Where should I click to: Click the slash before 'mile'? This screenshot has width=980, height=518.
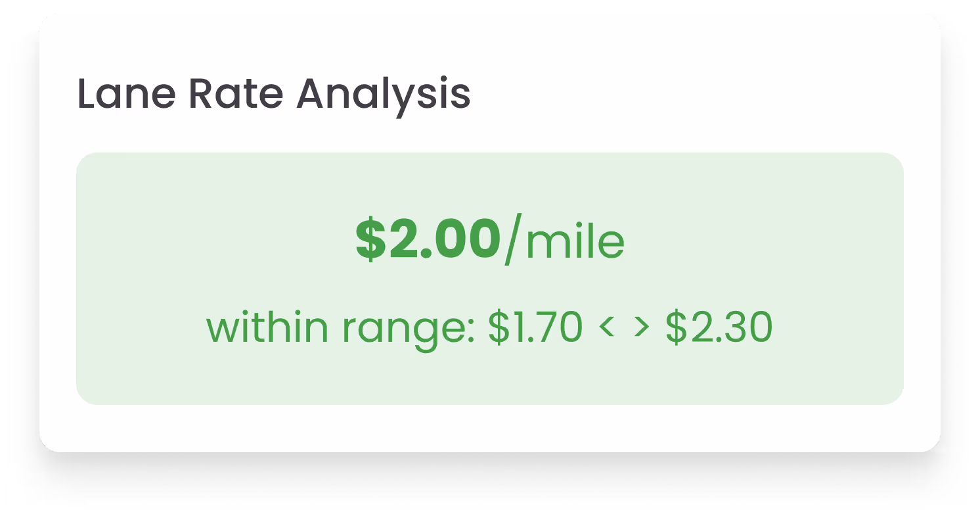pyautogui.click(x=512, y=242)
